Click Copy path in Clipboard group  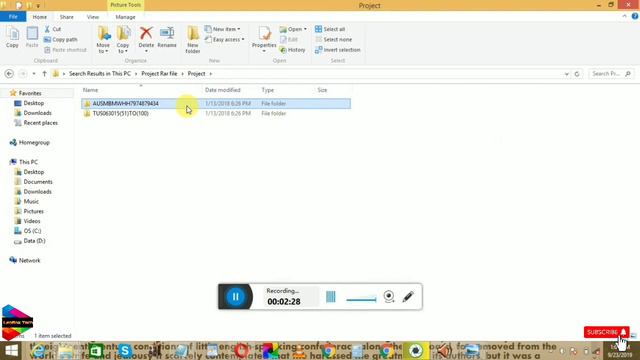click(60, 40)
